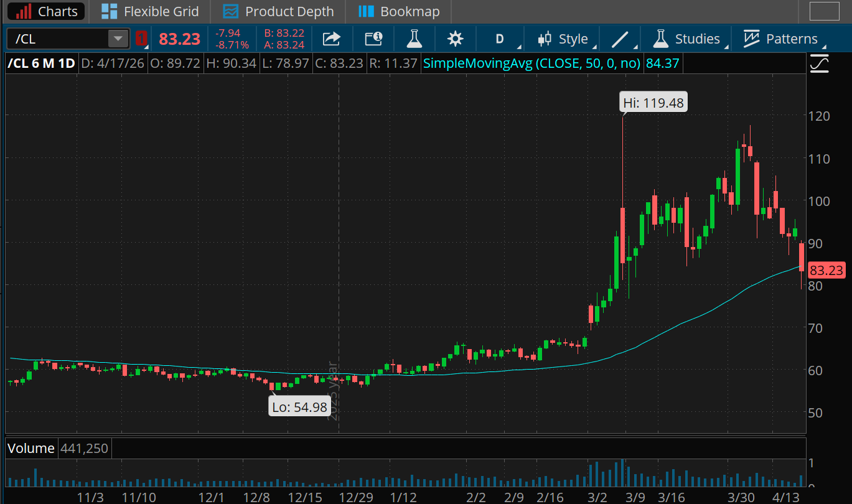
Task: Click the rectangle layout icon at top right
Action: pyautogui.click(x=824, y=11)
